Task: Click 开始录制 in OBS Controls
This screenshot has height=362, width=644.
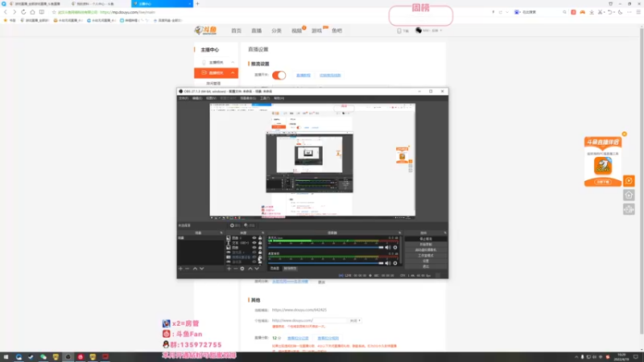Action: (426, 245)
